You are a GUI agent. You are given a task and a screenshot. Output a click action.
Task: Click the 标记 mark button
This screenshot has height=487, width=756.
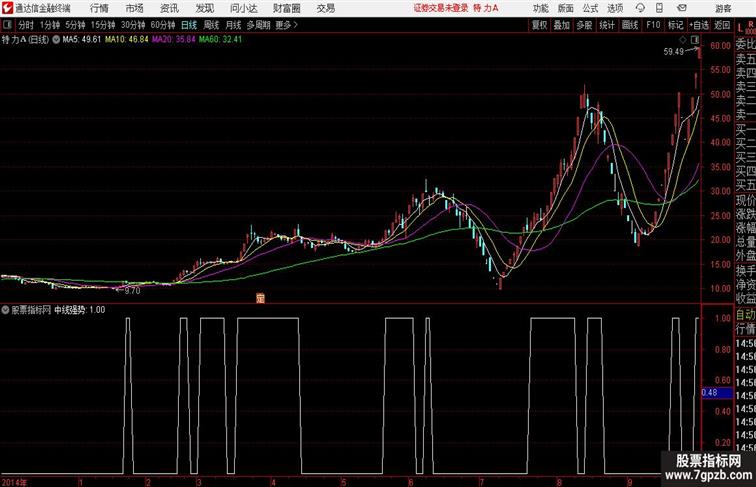pos(675,25)
